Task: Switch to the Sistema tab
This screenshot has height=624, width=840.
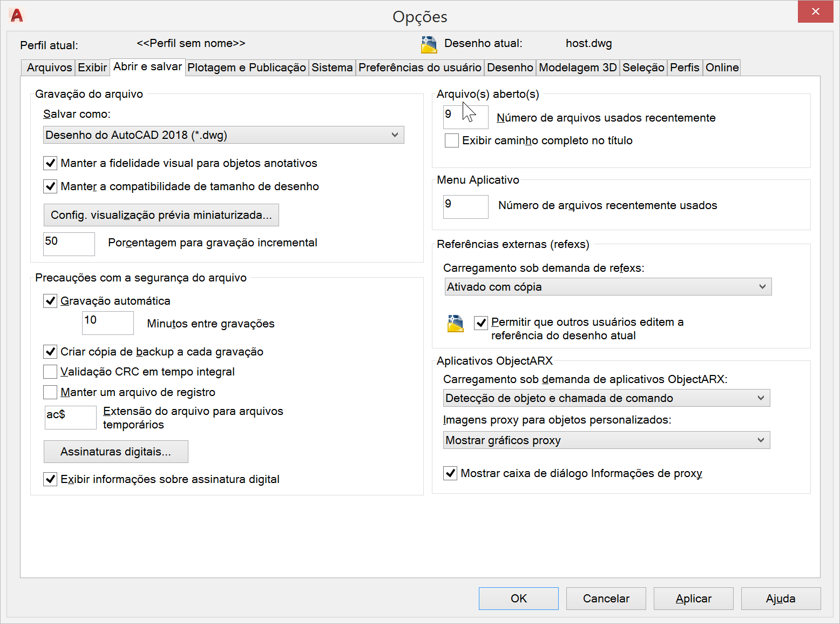Action: [332, 68]
